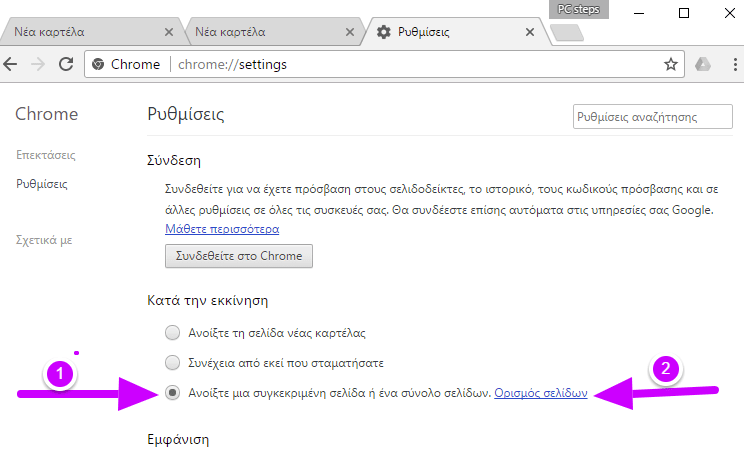
Task: Click the Chrome site info icon in address bar
Action: 98,64
